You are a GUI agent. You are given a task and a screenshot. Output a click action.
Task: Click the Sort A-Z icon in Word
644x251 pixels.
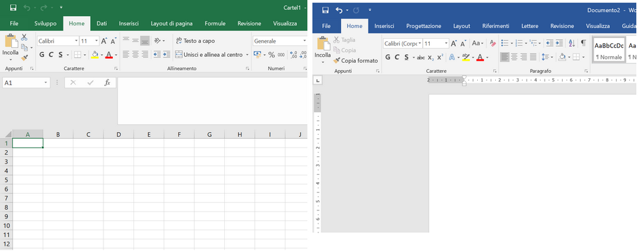[x=572, y=43]
